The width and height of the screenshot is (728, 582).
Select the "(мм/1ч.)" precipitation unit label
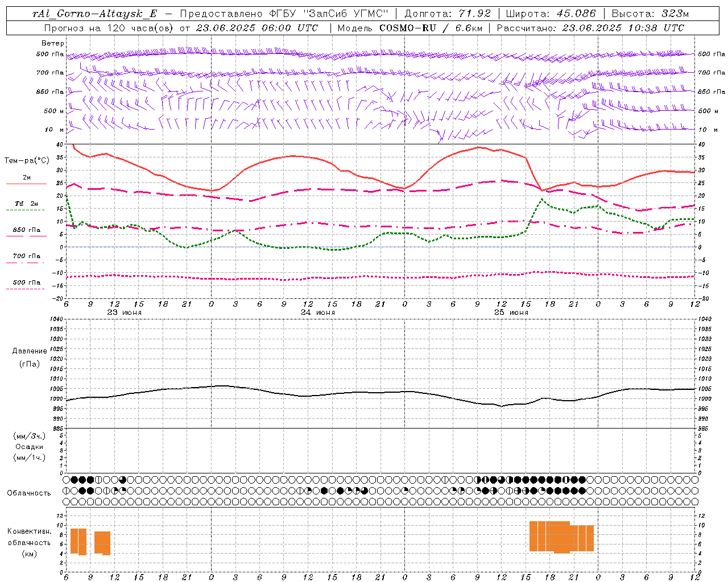pyautogui.click(x=29, y=458)
